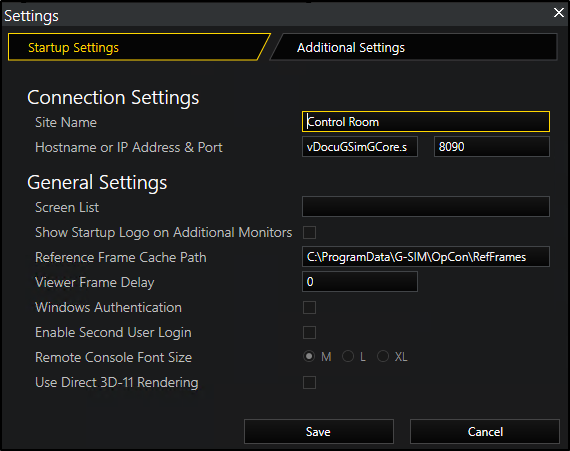Cancel the settings changes
The width and height of the screenshot is (570, 451).
pyautogui.click(x=485, y=432)
